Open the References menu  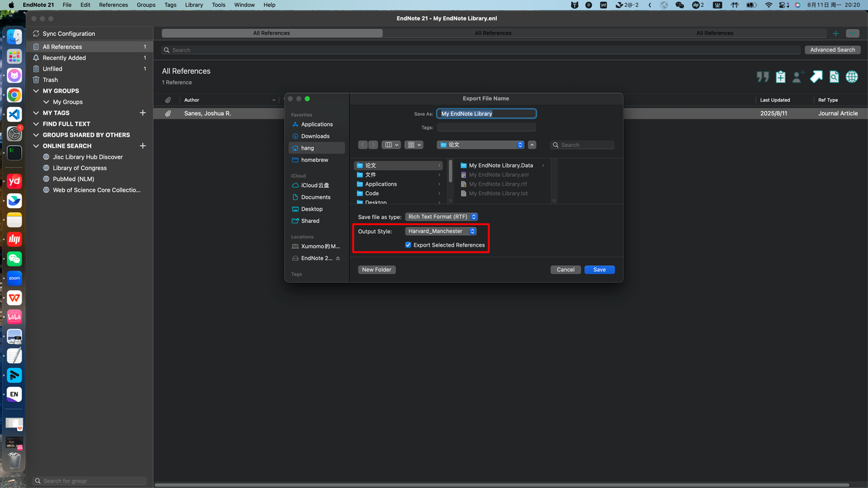click(x=113, y=5)
